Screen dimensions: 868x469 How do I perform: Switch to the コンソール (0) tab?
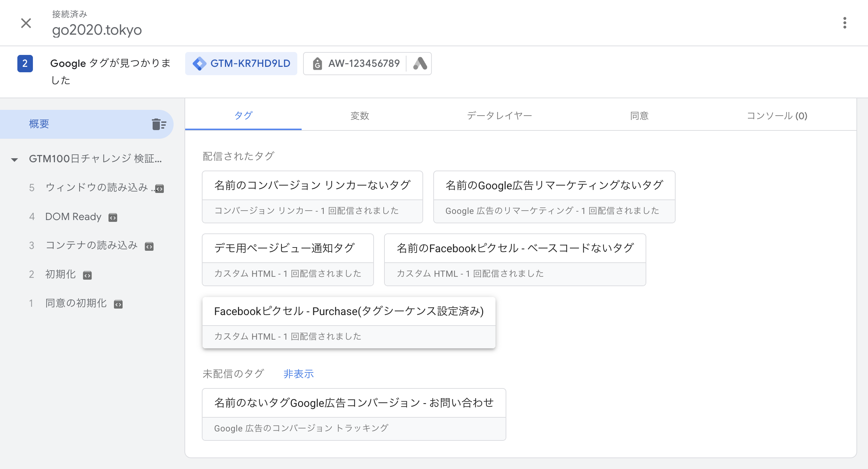777,116
